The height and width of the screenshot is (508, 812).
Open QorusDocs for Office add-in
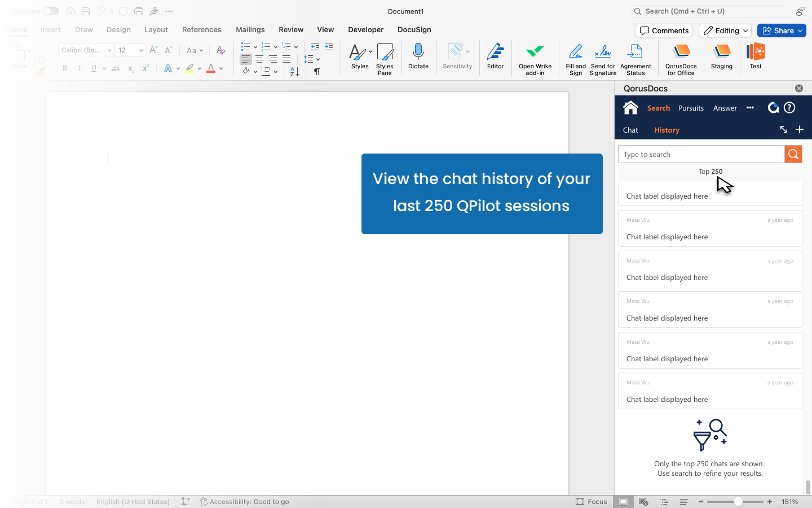(x=681, y=59)
